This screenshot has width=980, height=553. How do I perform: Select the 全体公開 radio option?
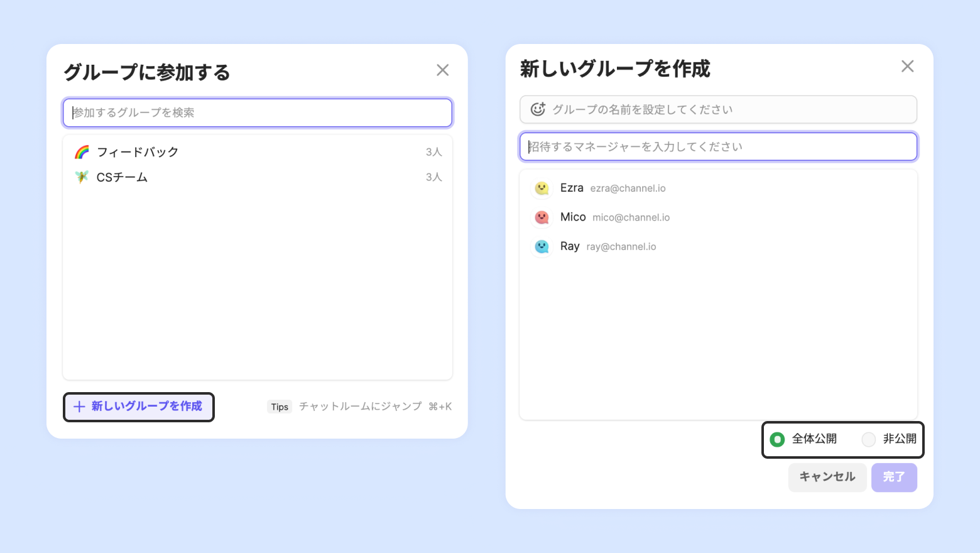[778, 439]
